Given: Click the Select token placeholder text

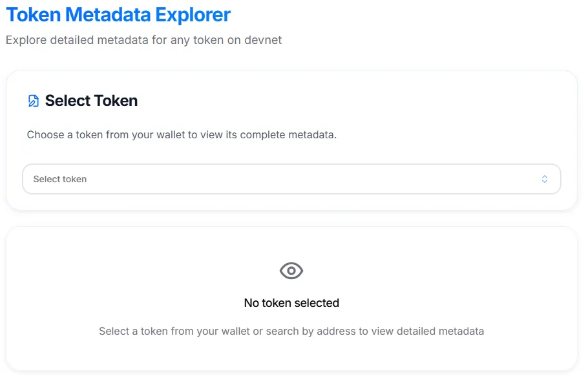Looking at the screenshot, I should pyautogui.click(x=59, y=179).
